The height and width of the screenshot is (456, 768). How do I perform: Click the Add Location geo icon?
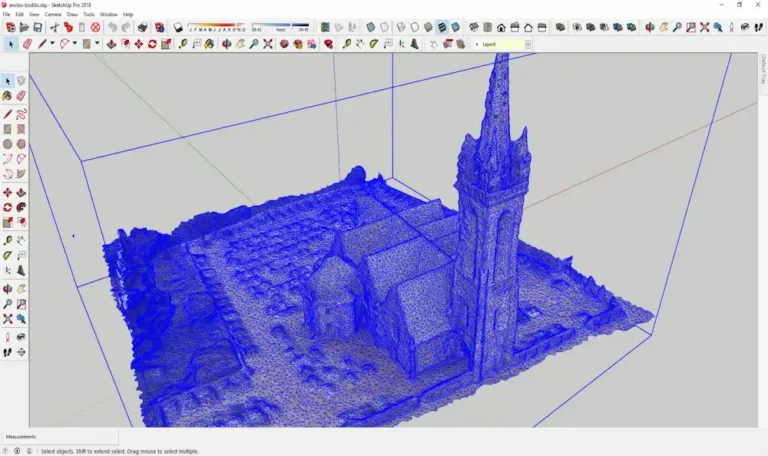click(325, 27)
